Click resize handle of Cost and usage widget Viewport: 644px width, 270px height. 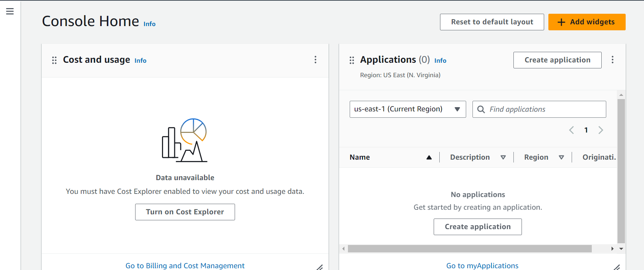click(320, 267)
